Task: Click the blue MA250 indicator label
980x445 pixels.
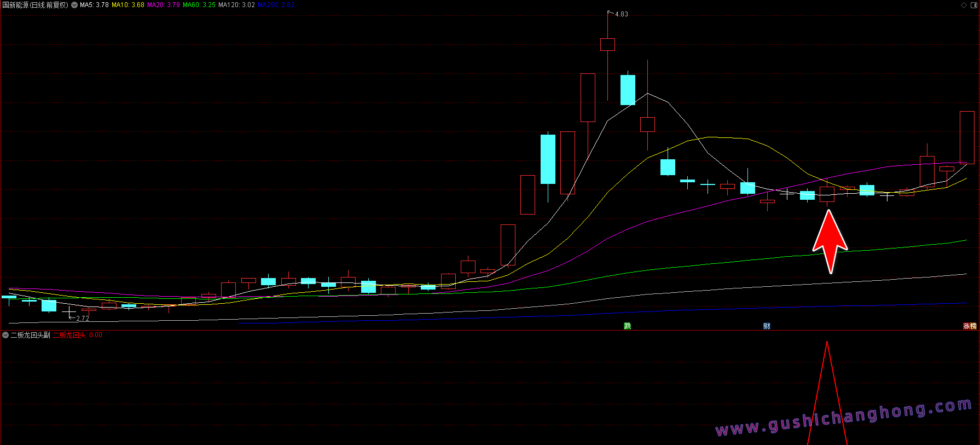Action: coord(276,5)
